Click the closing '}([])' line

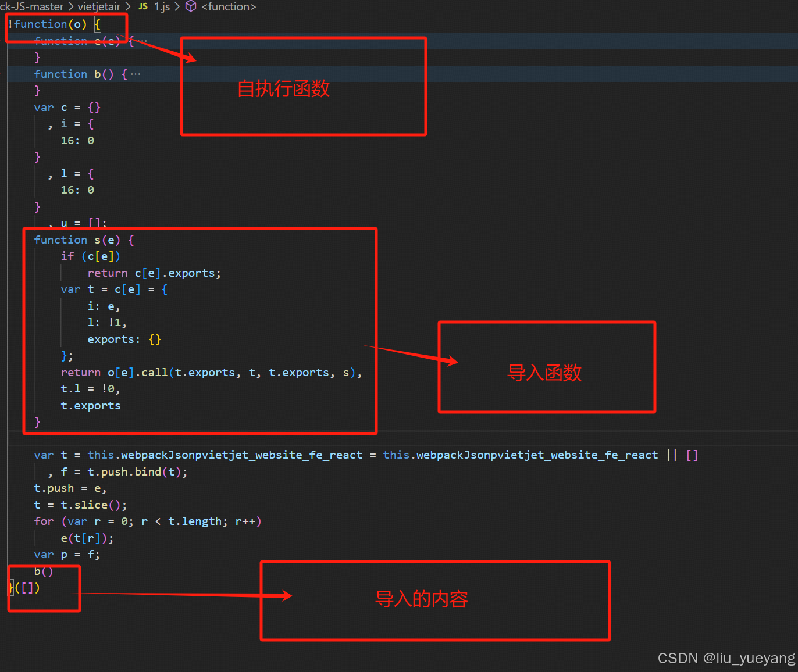click(24, 587)
